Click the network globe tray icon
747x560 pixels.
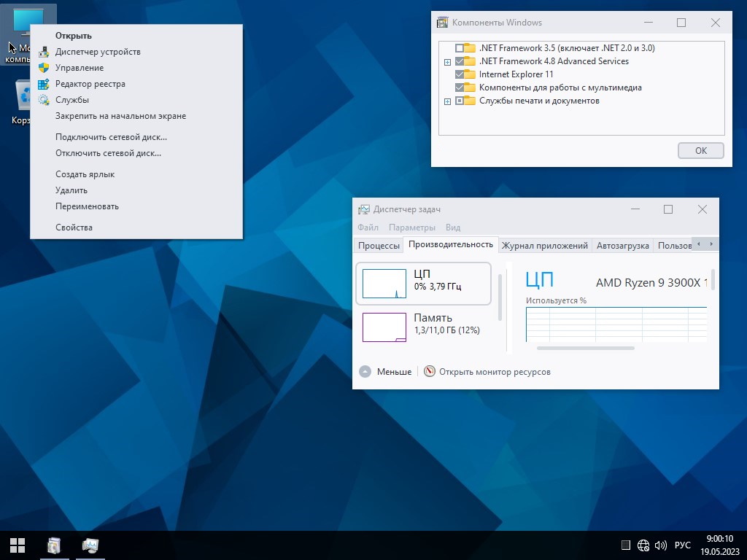[x=643, y=545]
